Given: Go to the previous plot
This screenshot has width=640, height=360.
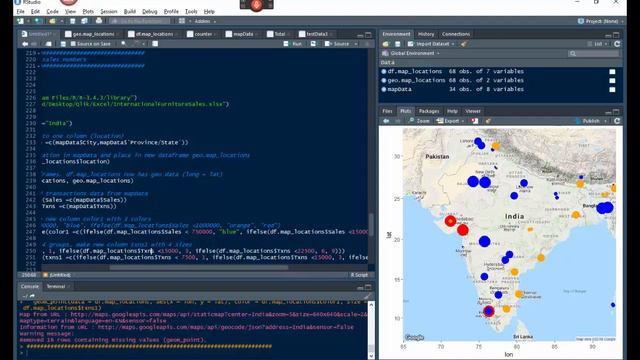Looking at the screenshot, I should (x=386, y=121).
